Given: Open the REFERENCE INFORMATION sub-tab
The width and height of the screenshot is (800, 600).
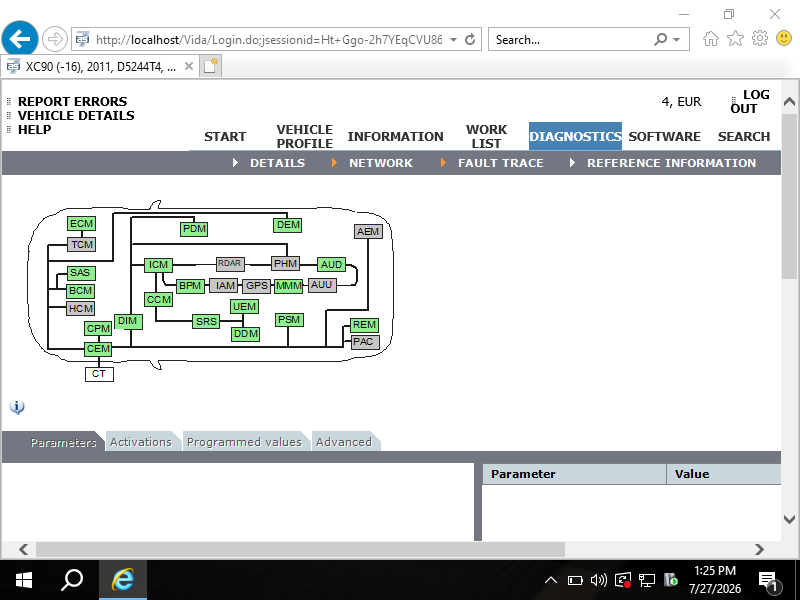Looking at the screenshot, I should tap(671, 163).
